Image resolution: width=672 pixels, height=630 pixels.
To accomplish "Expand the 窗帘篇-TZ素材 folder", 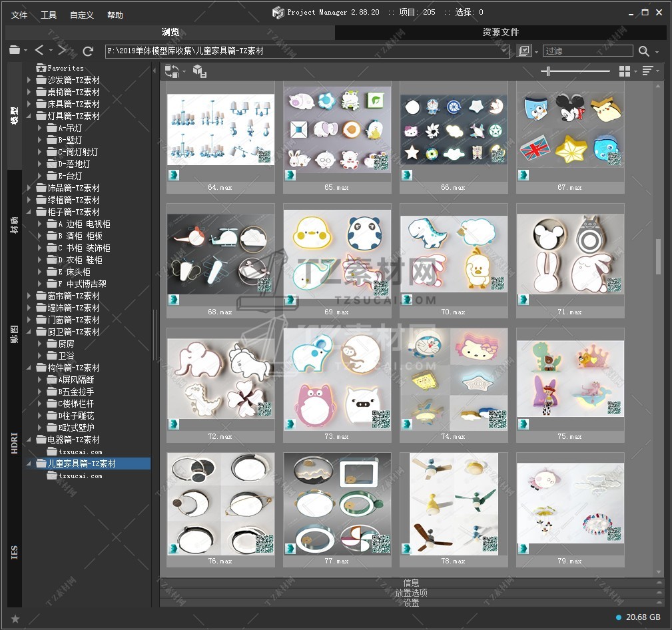I will pos(29,296).
